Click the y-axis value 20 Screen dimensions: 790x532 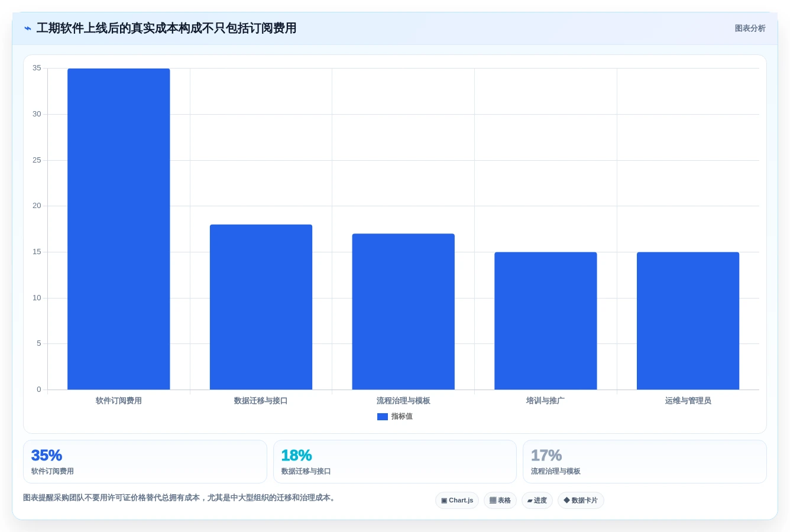[37, 206]
